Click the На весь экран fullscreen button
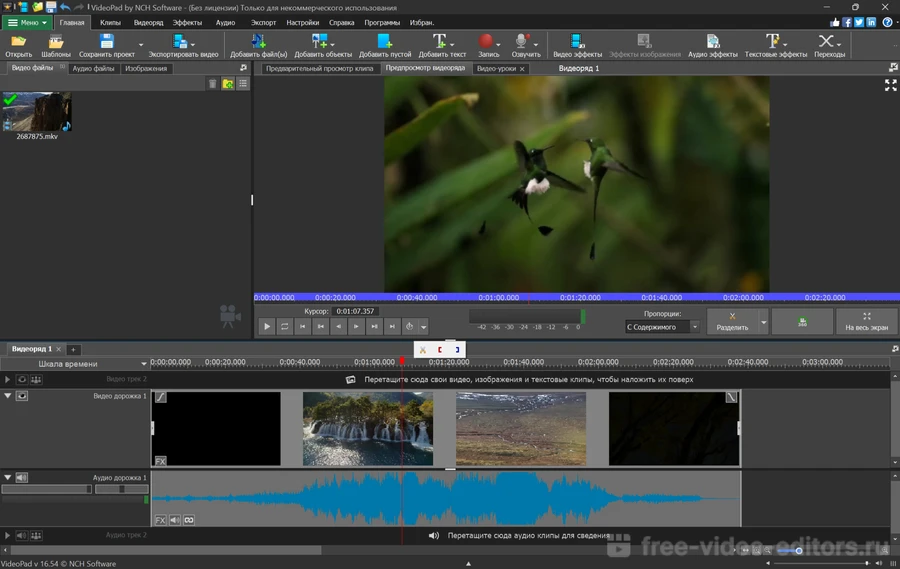 [x=866, y=321]
